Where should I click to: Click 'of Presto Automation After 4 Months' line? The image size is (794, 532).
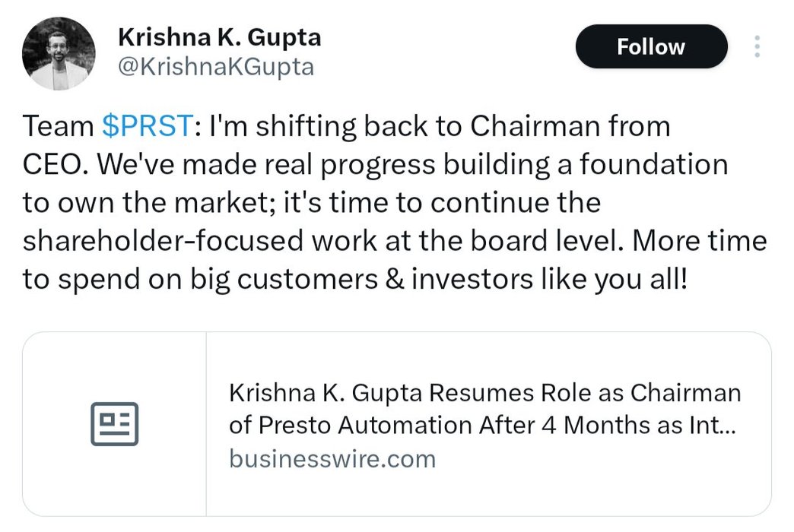tap(481, 426)
